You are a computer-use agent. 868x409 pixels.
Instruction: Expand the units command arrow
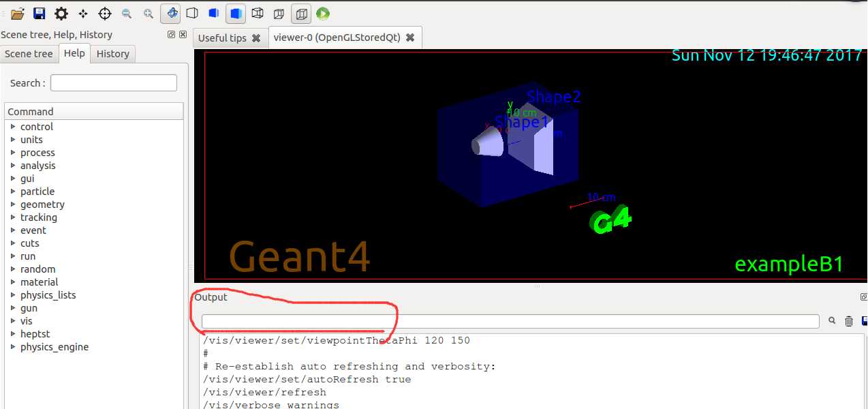click(x=13, y=140)
